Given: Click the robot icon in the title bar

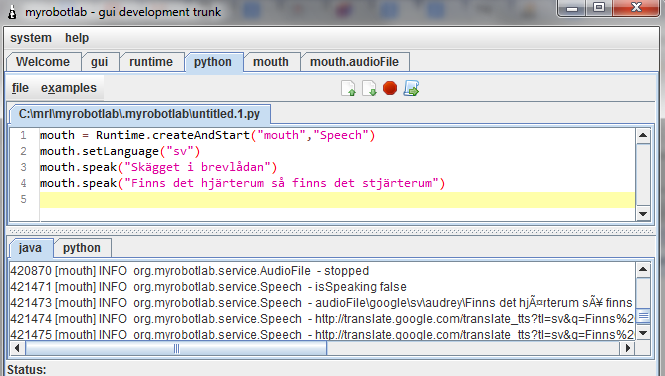Looking at the screenshot, I should tap(12, 12).
